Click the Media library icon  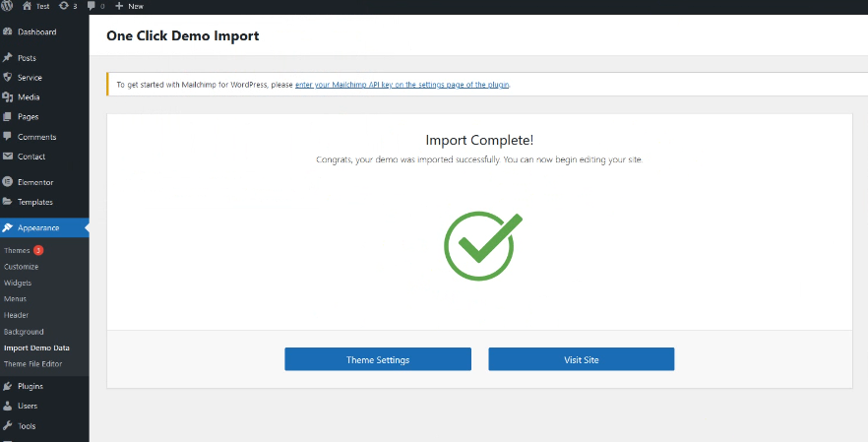[x=7, y=96]
